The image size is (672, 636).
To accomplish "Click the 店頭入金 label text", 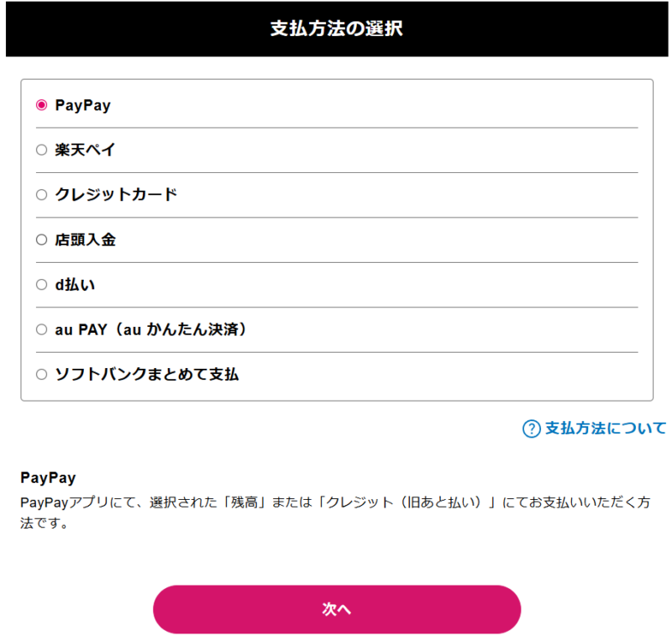I will click(x=85, y=240).
